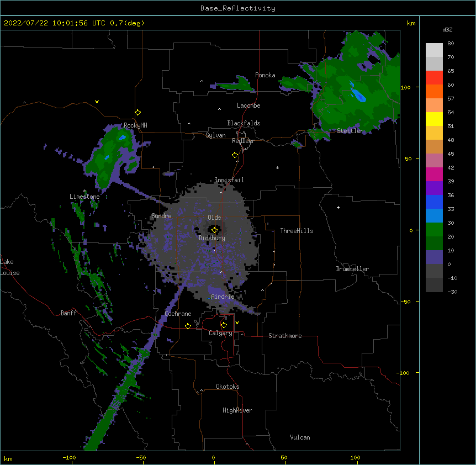Click the Lacombe city label

pyautogui.click(x=248, y=105)
